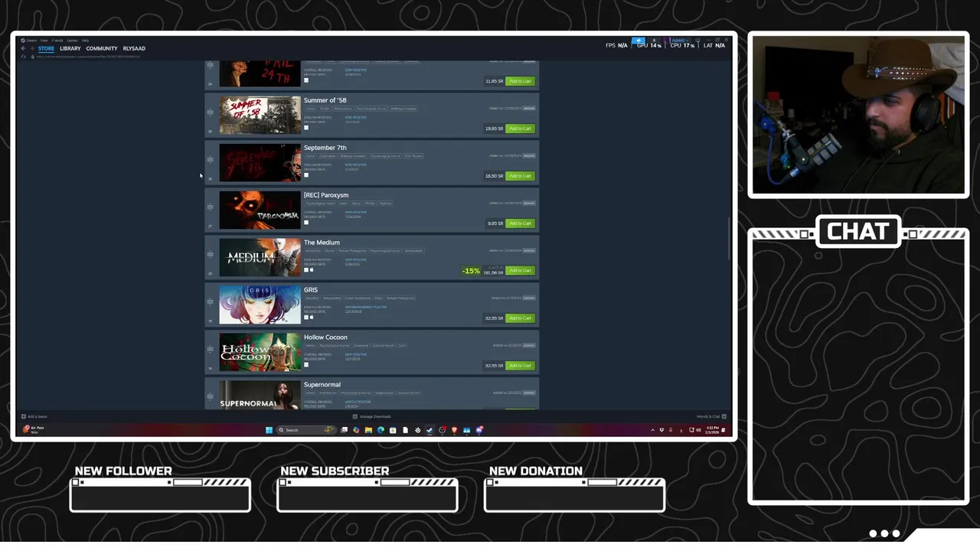This screenshot has height=551, width=980.
Task: Add GRIS to cart
Action: pyautogui.click(x=520, y=318)
